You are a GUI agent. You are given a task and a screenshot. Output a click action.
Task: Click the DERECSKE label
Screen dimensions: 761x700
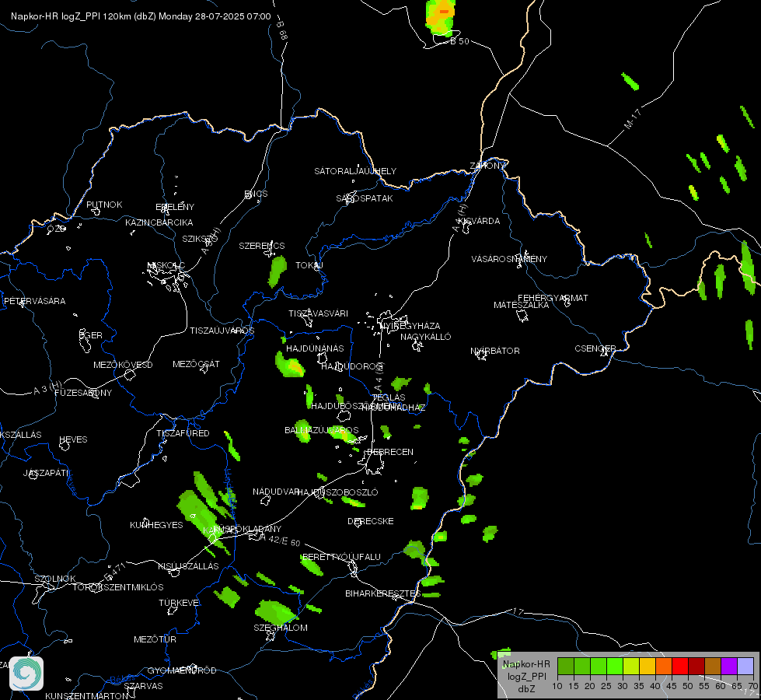[x=371, y=521]
